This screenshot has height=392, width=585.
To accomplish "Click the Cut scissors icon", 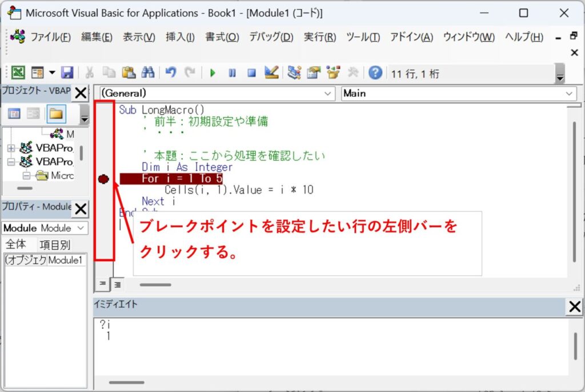I will [89, 73].
